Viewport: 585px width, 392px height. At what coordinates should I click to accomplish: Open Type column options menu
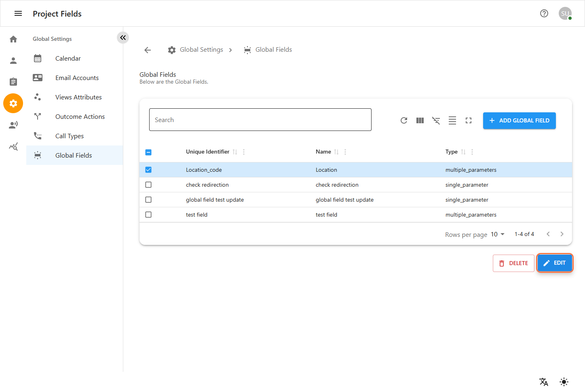472,152
